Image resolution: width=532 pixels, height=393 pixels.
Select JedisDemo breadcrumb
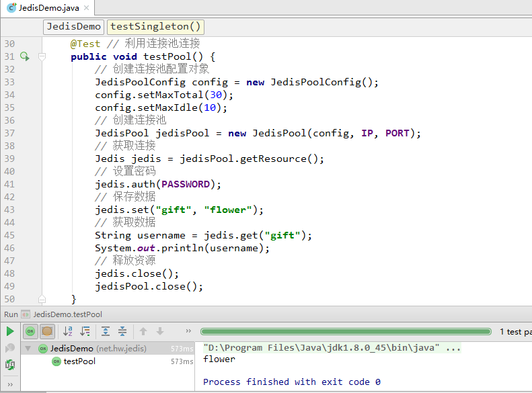click(x=73, y=27)
